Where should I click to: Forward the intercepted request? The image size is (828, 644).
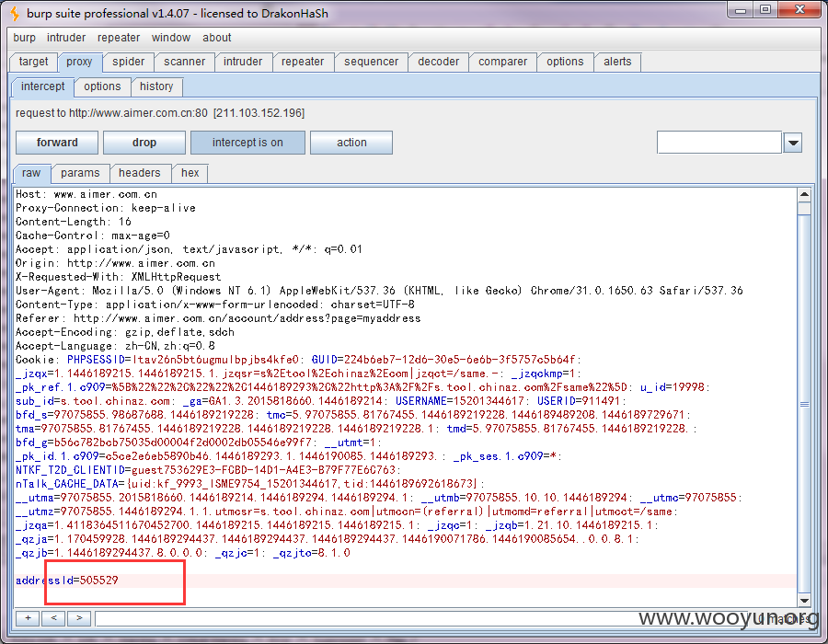point(57,143)
